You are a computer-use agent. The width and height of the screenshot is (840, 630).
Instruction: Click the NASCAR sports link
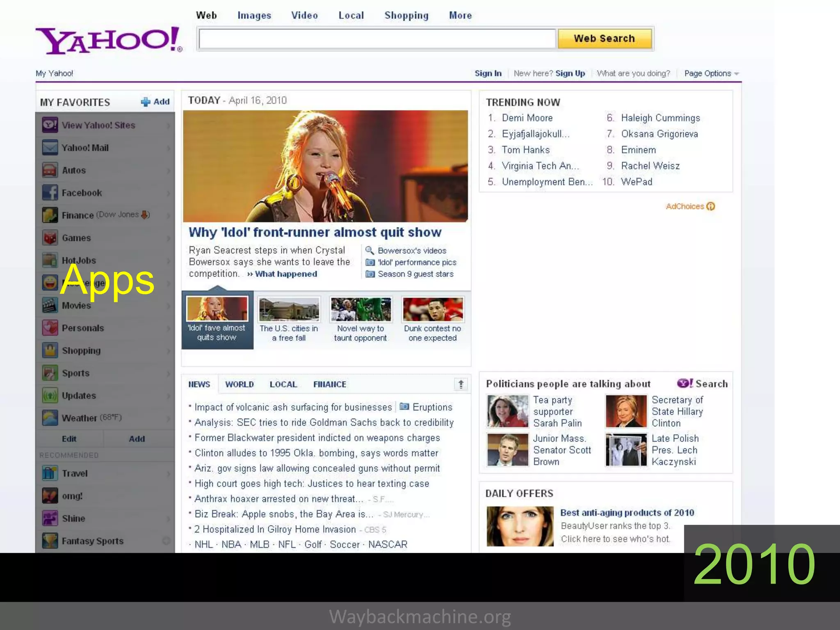point(388,545)
